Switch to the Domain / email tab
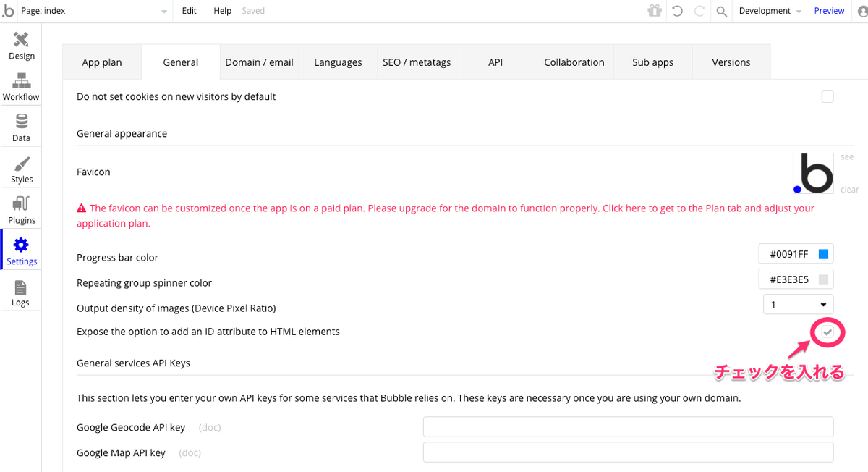 pos(259,62)
